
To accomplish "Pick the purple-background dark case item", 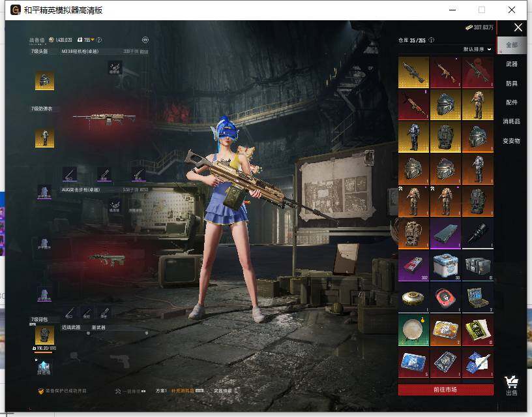I will pyautogui.click(x=445, y=233).
